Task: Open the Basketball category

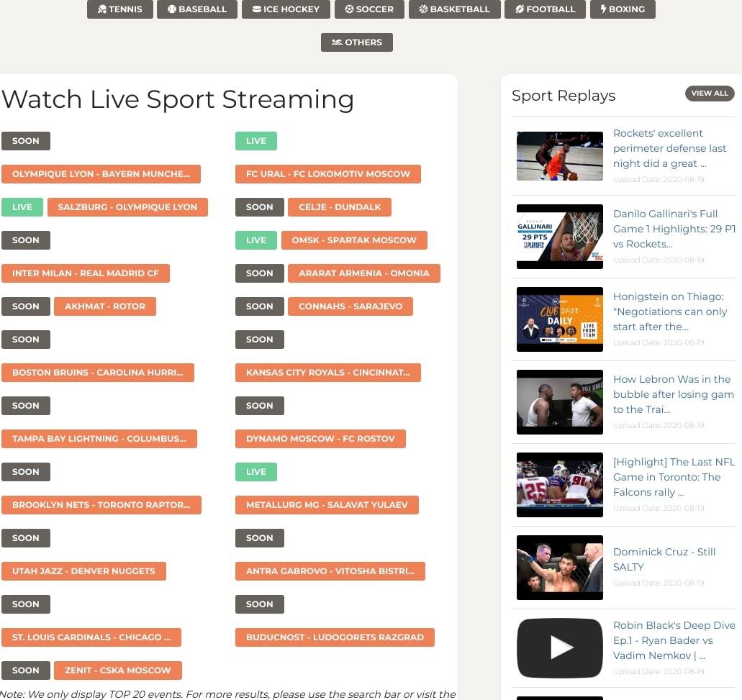Action: tap(454, 9)
